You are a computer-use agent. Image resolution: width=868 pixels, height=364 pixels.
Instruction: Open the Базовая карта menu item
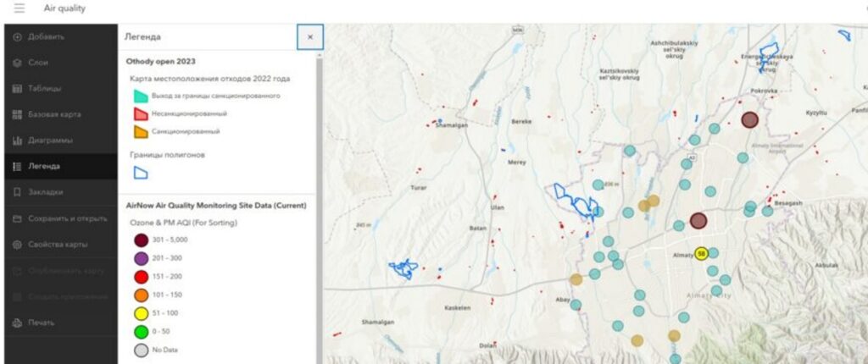coord(61,114)
